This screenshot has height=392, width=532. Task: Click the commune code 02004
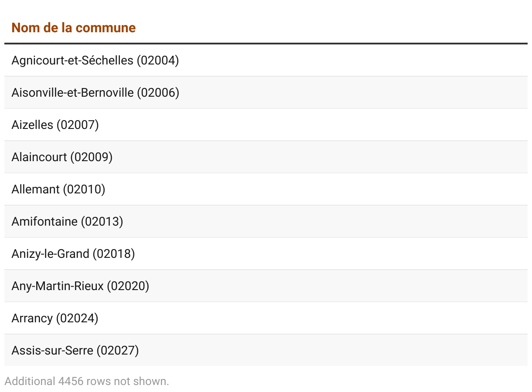(x=158, y=60)
